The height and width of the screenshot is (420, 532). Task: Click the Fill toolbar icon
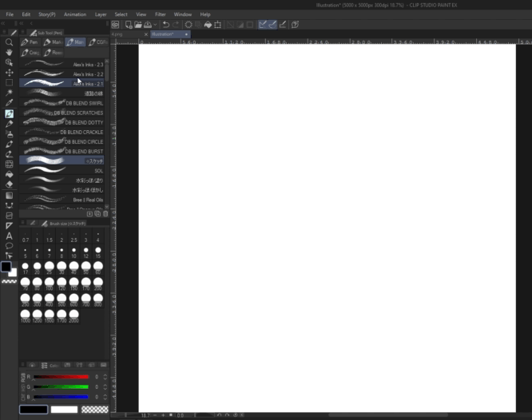pos(208,25)
